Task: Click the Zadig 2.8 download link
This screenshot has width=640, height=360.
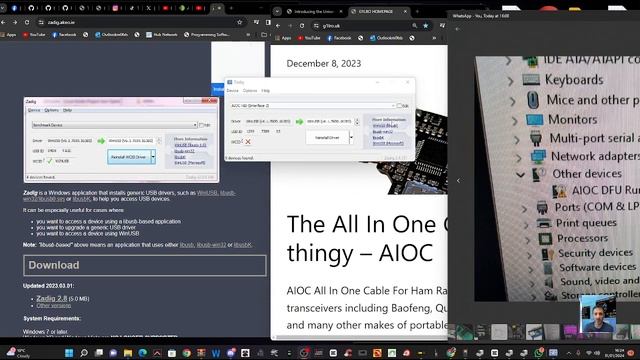Action: pyautogui.click(x=51, y=298)
